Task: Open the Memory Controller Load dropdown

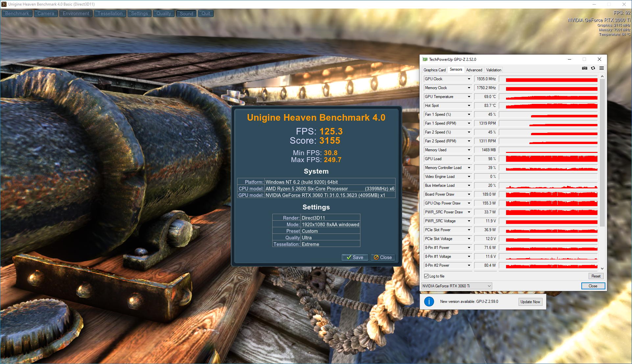Action: pos(469,168)
